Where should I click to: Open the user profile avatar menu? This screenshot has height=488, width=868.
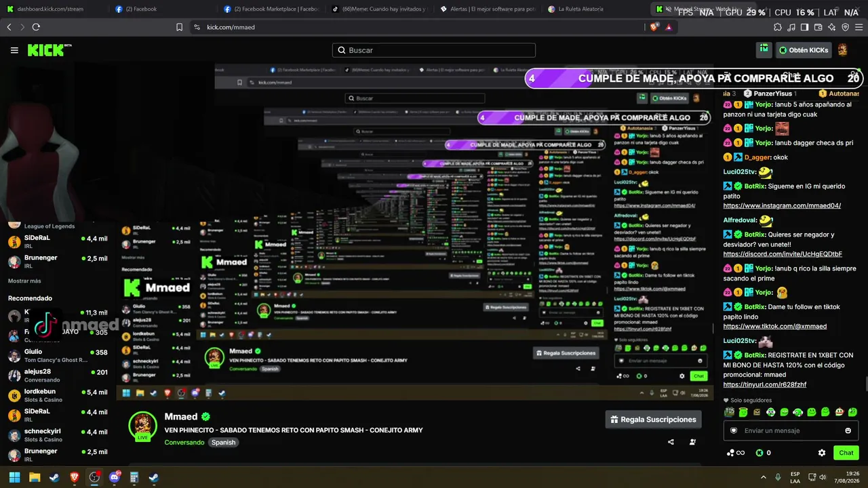click(x=842, y=49)
